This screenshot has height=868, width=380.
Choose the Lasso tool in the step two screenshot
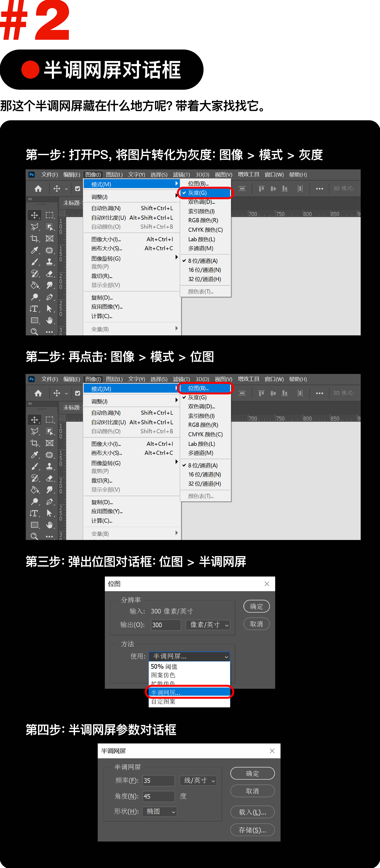[34, 431]
